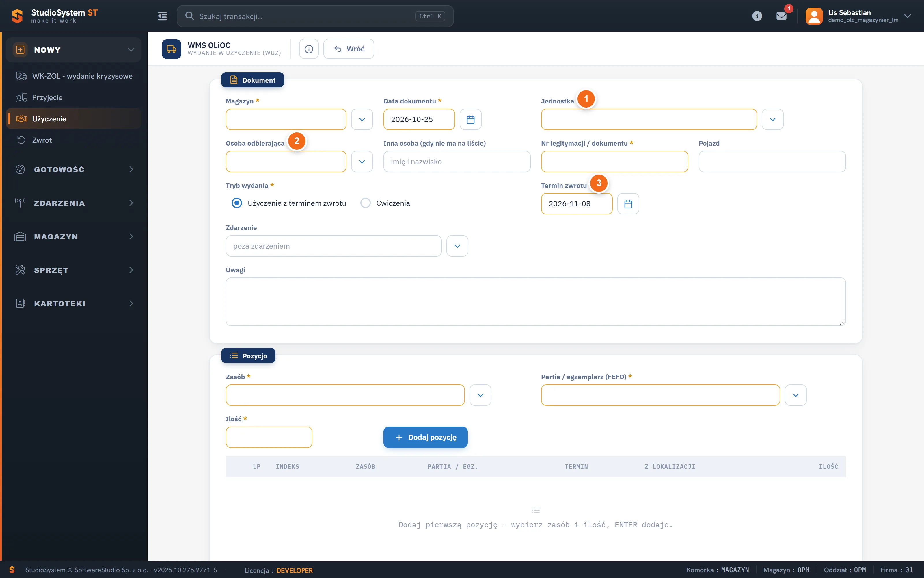This screenshot has height=578, width=924.
Task: Click the Pozycje section tab
Action: click(248, 355)
